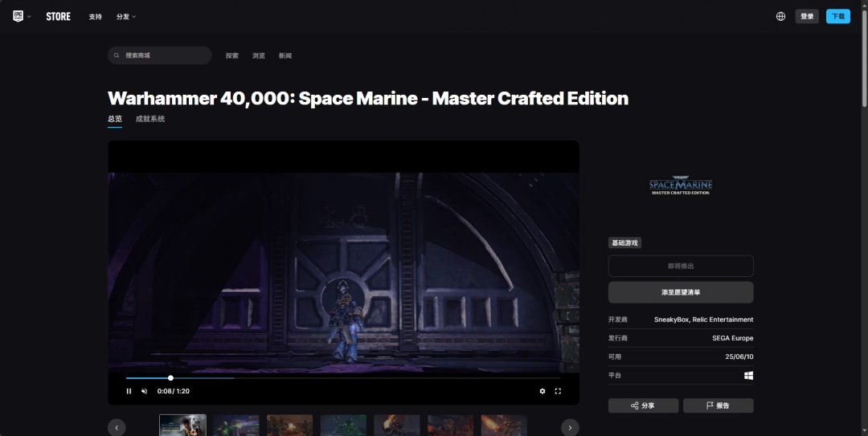Open video settings gear
The height and width of the screenshot is (436, 868).
point(542,391)
